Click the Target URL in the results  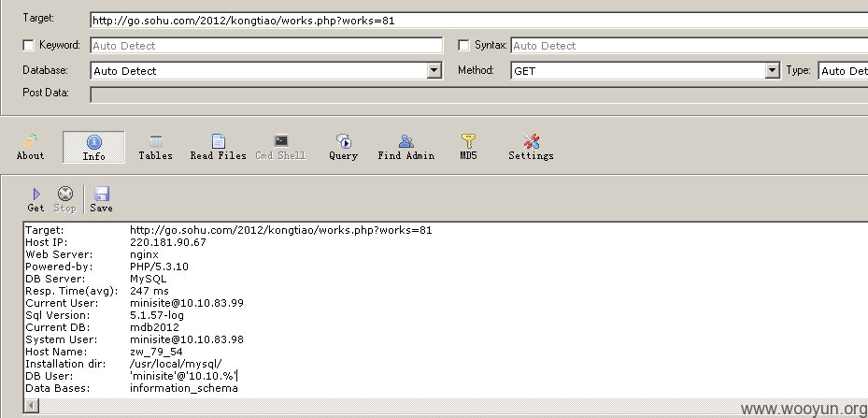pos(280,230)
